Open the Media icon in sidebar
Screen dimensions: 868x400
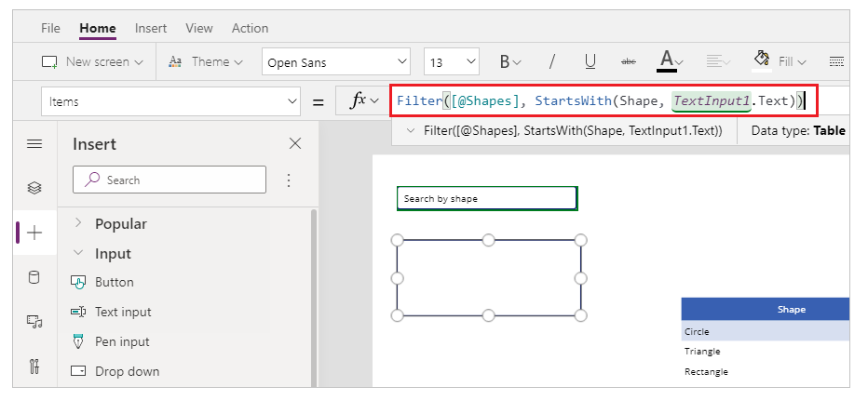click(x=34, y=322)
